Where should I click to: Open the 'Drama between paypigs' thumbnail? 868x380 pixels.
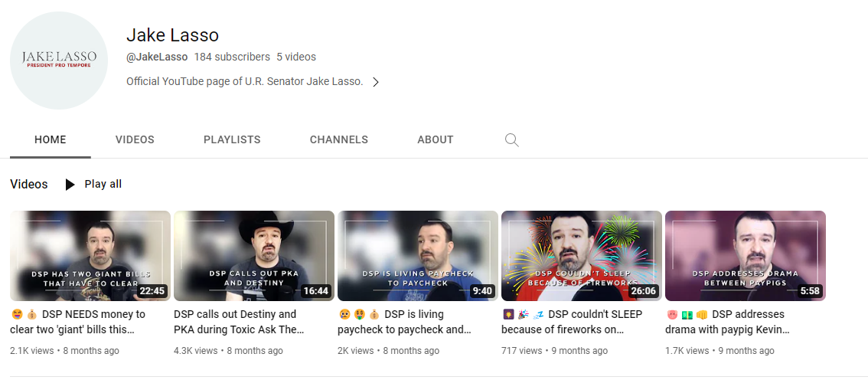point(745,256)
